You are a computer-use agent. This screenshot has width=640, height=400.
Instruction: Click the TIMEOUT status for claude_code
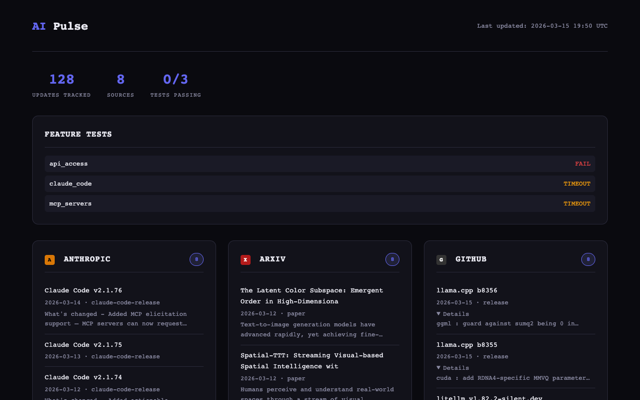pos(577,184)
